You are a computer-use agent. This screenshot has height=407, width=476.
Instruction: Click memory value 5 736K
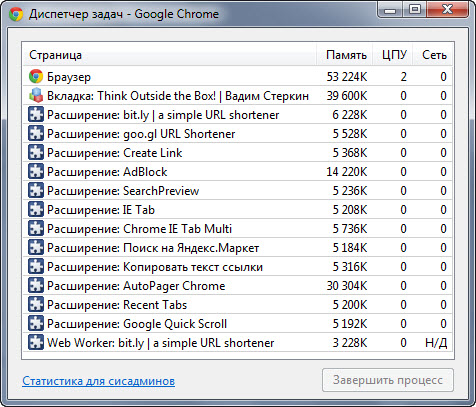coord(350,229)
